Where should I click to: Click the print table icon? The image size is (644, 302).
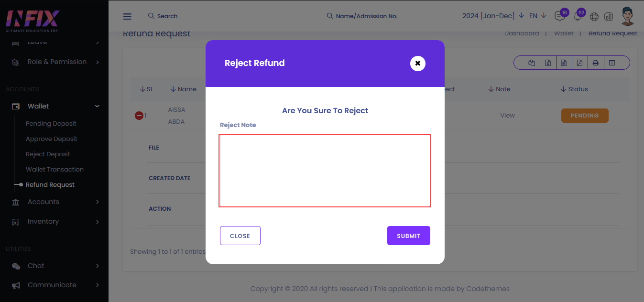click(x=596, y=63)
